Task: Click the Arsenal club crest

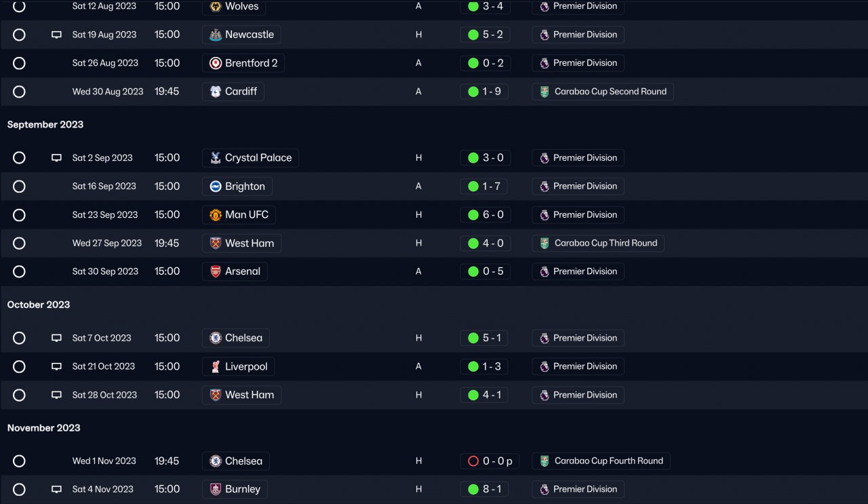Action: pyautogui.click(x=215, y=271)
